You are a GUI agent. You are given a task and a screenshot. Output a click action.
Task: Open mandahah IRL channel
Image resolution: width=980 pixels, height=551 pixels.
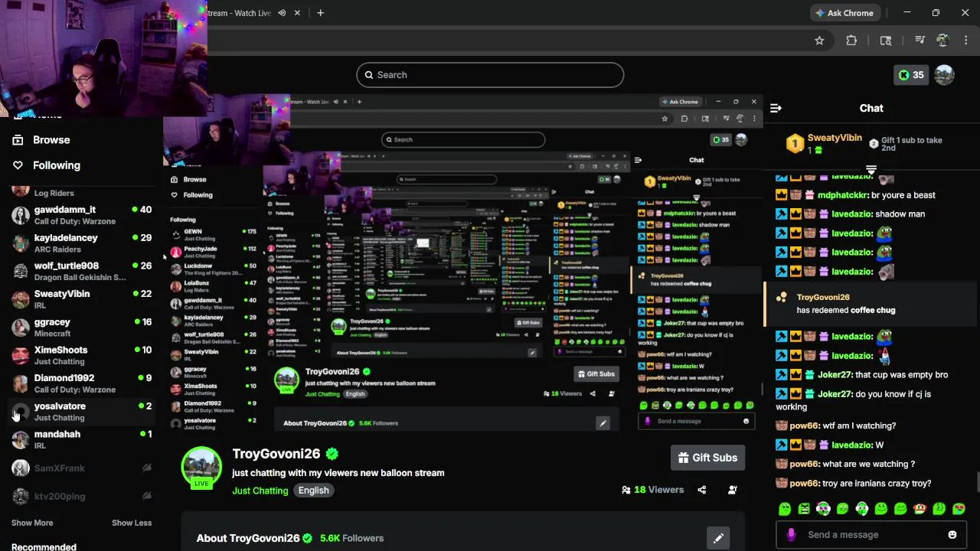point(81,440)
